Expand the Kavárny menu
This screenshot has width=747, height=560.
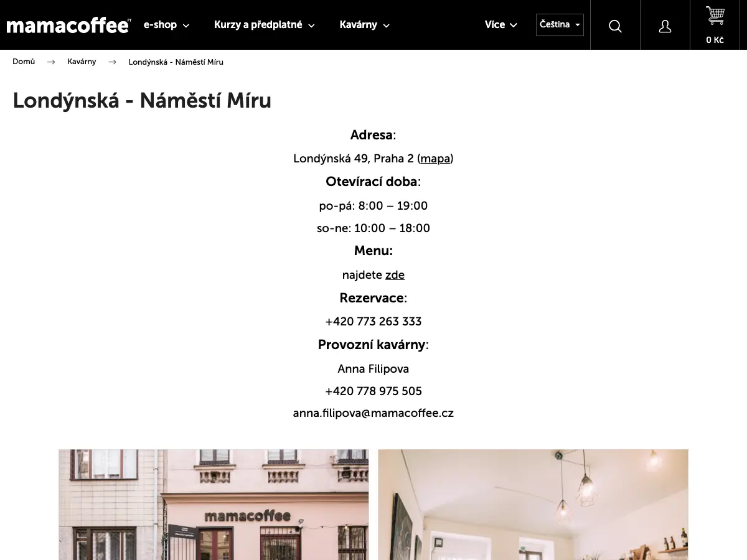[x=364, y=25]
